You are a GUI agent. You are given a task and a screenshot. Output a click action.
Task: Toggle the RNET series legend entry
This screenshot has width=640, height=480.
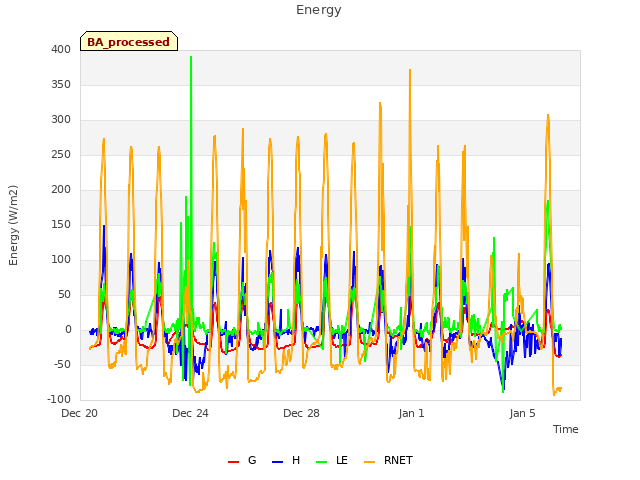(x=388, y=460)
